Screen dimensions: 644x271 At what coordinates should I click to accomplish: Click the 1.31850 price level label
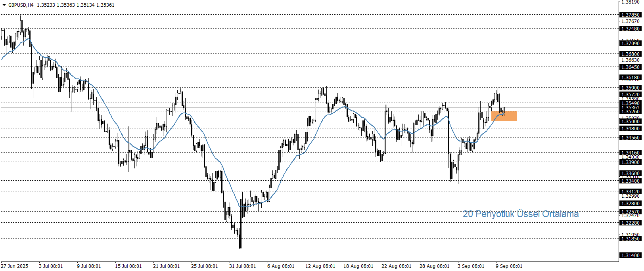pyautogui.click(x=630, y=239)
